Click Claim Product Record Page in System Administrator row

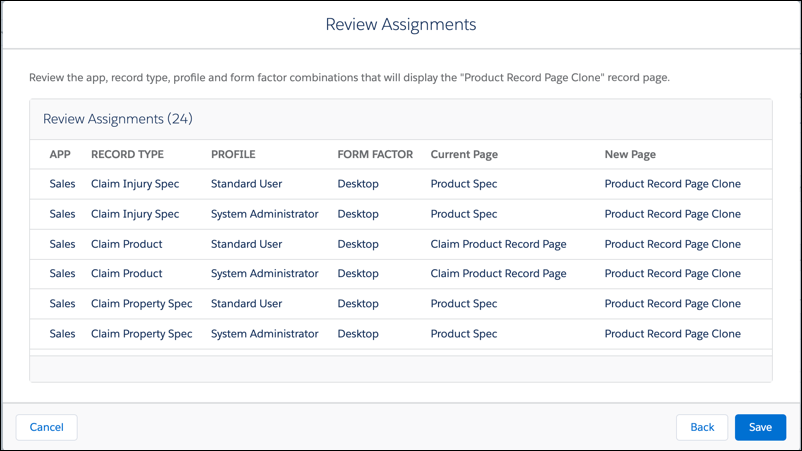pyautogui.click(x=498, y=274)
